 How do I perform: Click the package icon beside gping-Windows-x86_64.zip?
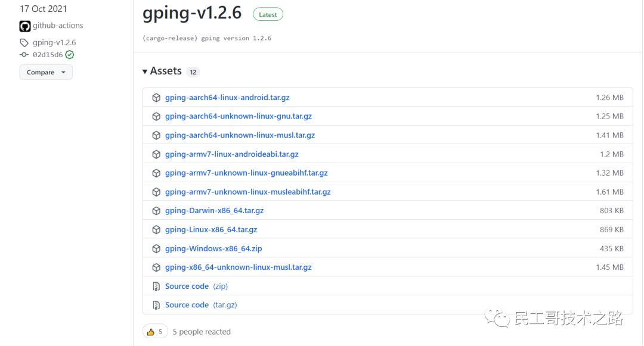pos(156,248)
